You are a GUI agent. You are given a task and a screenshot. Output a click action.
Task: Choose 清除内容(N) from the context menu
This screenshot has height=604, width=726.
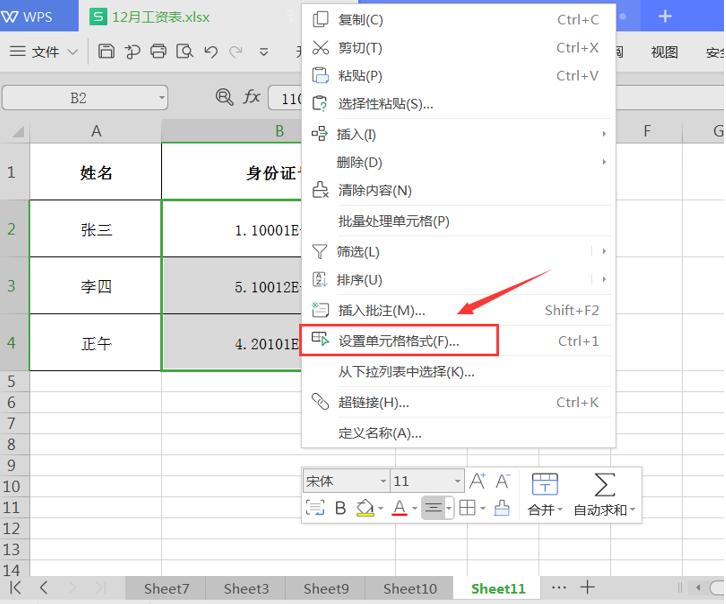pos(458,190)
